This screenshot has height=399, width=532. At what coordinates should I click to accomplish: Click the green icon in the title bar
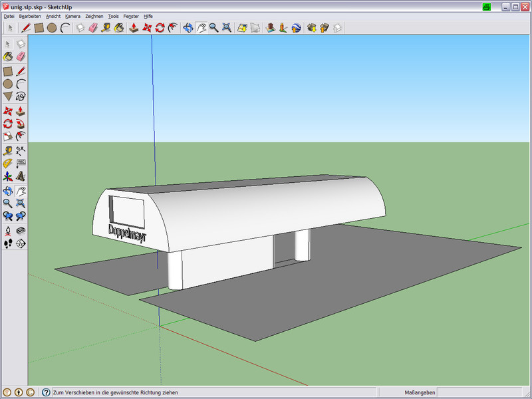click(x=487, y=7)
